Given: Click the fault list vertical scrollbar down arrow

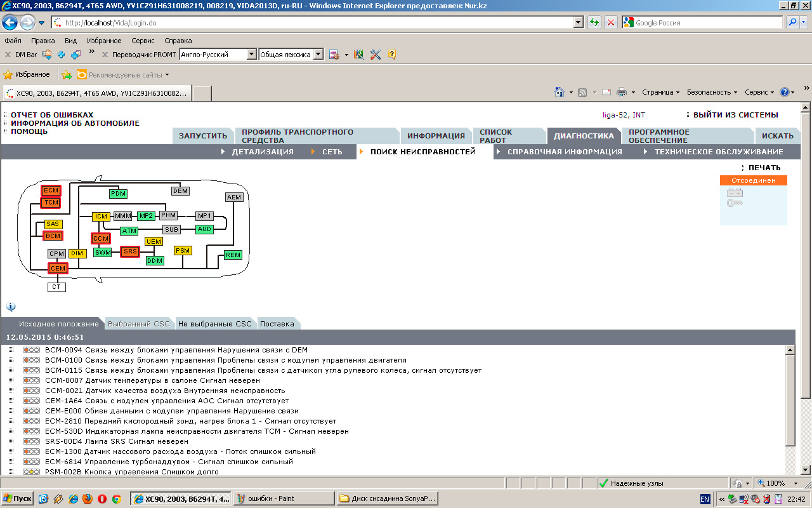Looking at the screenshot, I should (790, 470).
